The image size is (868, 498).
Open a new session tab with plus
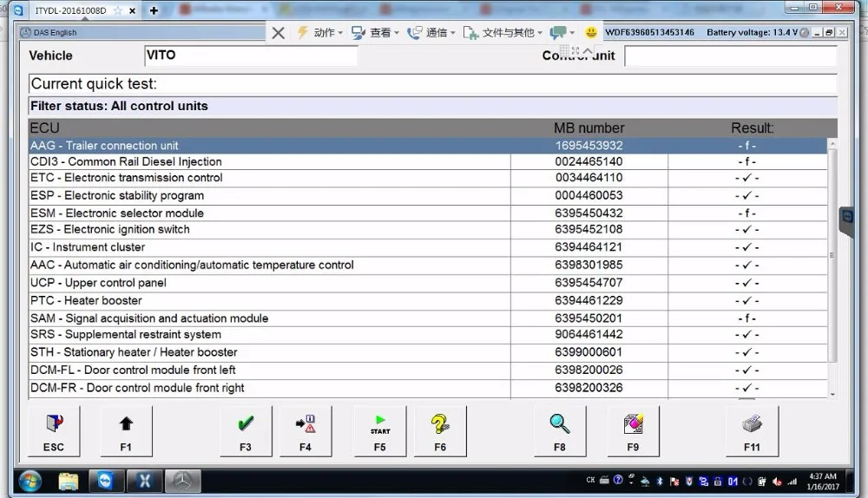(154, 10)
